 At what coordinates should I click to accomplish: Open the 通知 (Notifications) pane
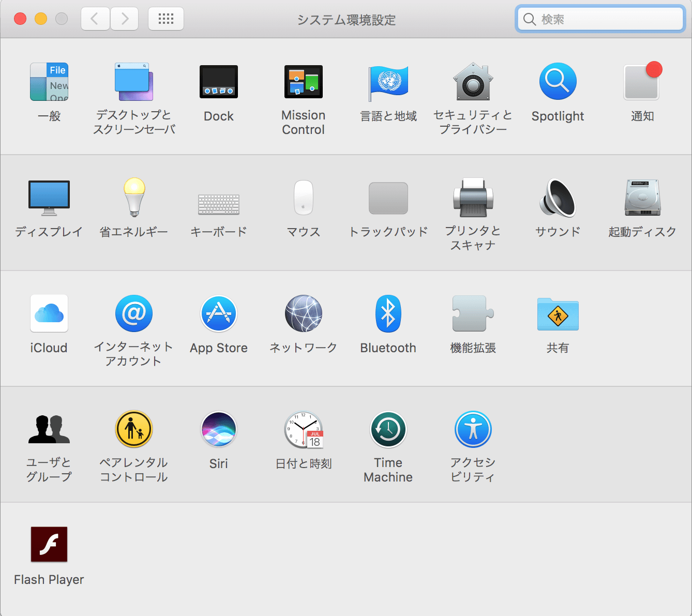click(x=642, y=81)
